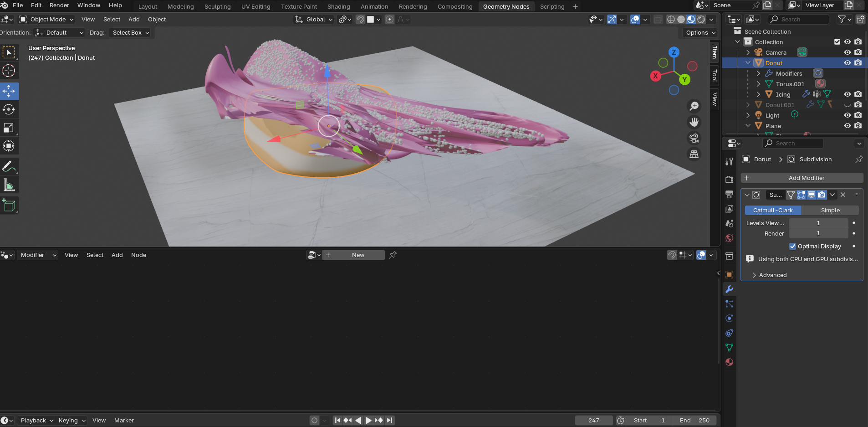Select the Rotate tool in toolbar
This screenshot has width=868, height=427.
(9, 109)
